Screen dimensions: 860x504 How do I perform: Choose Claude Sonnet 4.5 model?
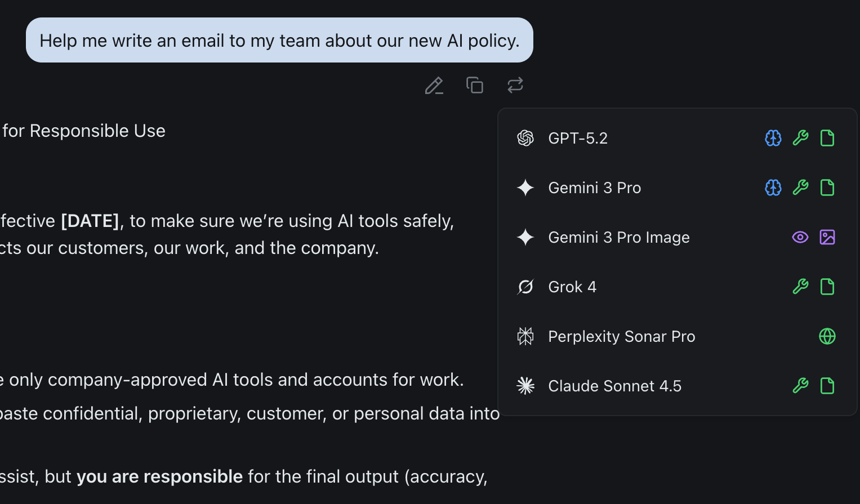pos(614,386)
